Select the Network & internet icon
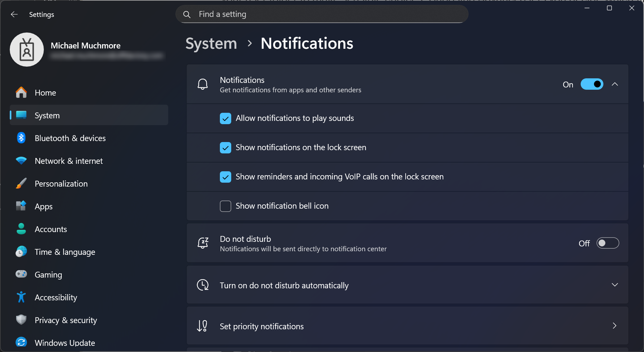This screenshot has height=352, width=644. [x=21, y=161]
